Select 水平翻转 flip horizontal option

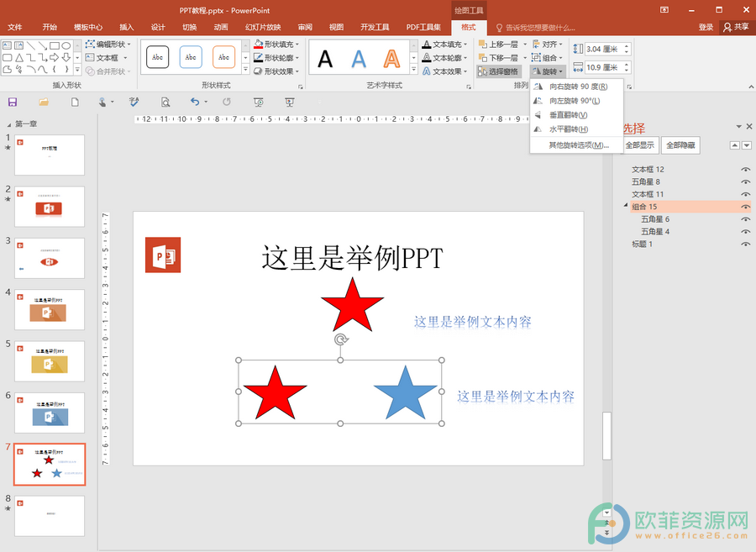[576, 129]
